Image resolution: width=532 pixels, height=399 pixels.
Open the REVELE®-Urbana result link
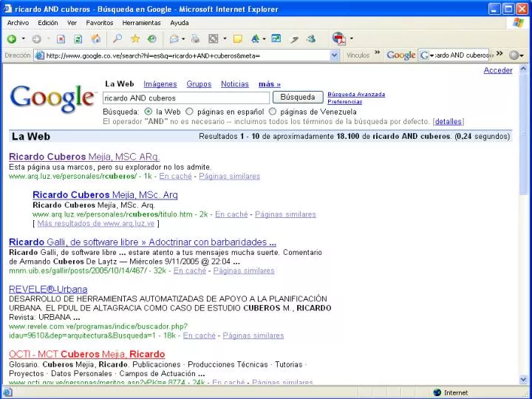[x=48, y=289]
